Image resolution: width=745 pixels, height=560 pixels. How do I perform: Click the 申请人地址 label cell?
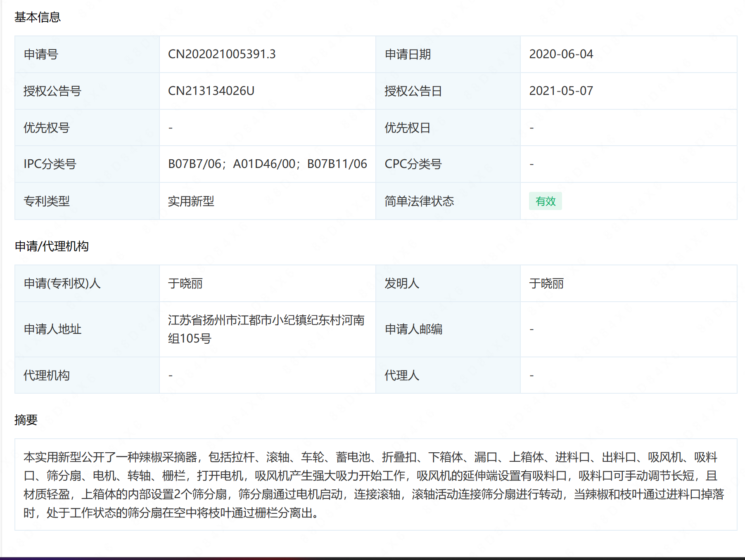[x=87, y=329]
